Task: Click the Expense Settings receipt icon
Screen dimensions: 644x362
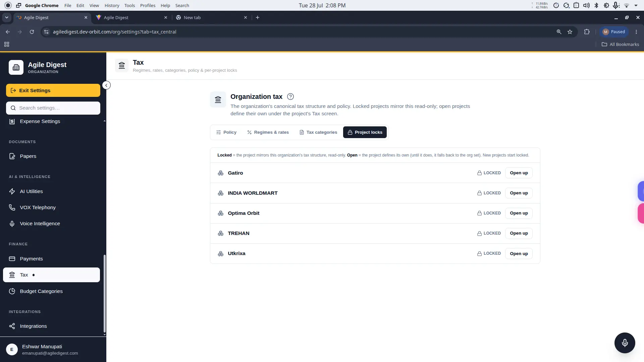Action: point(12,121)
